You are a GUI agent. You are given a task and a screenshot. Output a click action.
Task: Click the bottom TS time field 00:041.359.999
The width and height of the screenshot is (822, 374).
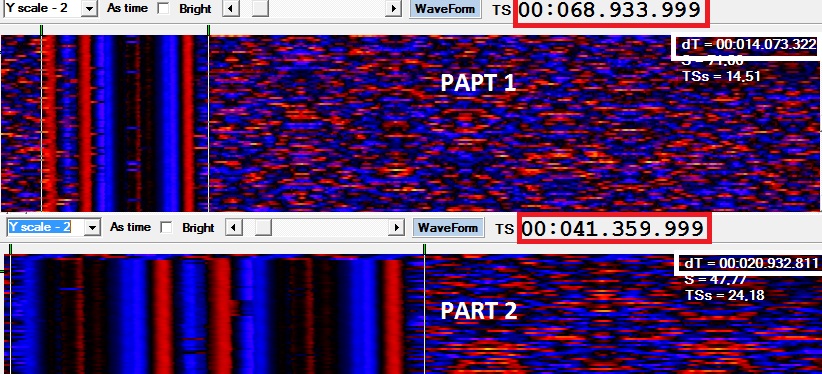pos(613,228)
